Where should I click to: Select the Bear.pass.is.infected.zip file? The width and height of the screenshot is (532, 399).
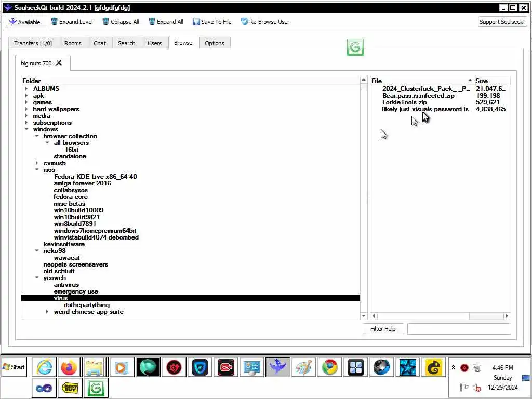(x=418, y=96)
